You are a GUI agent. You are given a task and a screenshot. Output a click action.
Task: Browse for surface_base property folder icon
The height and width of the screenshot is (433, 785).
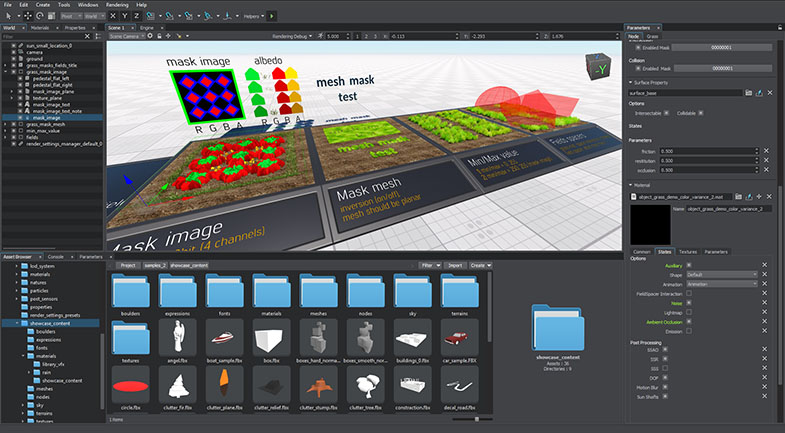[748, 93]
